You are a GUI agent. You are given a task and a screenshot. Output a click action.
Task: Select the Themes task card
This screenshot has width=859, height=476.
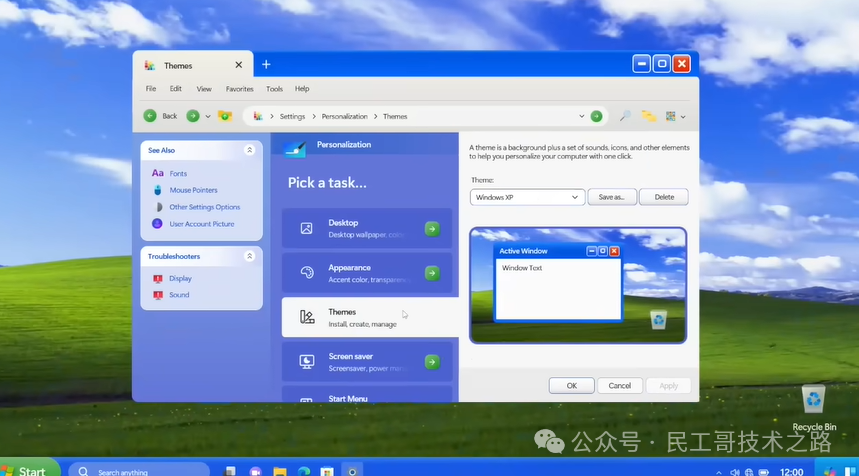point(370,317)
